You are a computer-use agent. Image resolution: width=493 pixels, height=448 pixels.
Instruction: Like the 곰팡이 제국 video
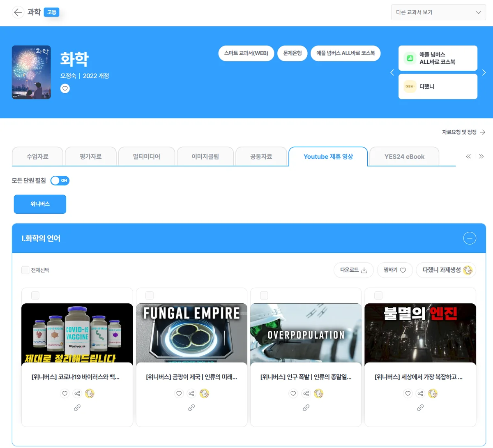tap(179, 393)
